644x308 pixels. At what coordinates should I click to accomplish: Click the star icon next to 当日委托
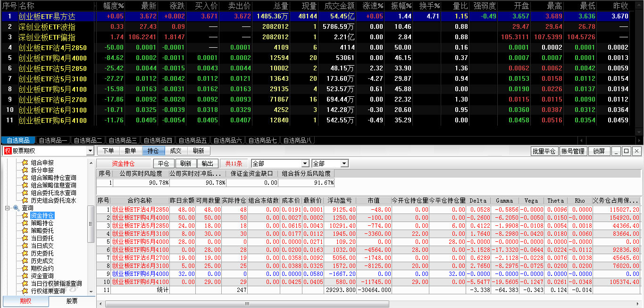point(25,238)
